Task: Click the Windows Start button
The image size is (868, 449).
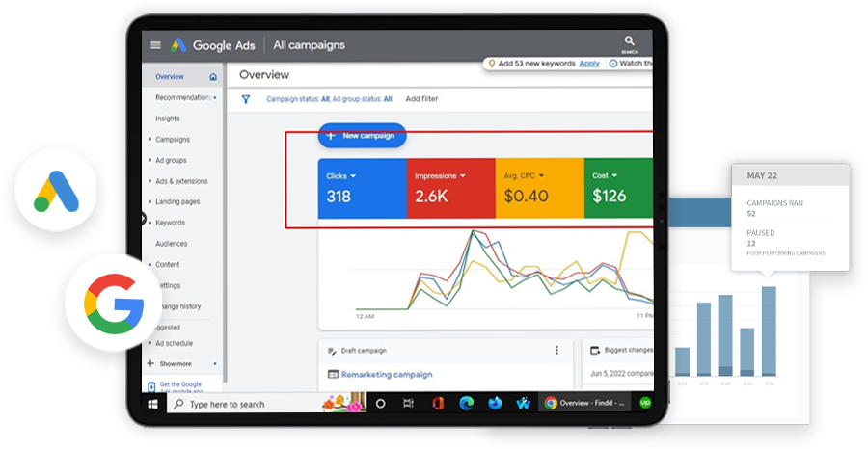Action: [x=152, y=404]
